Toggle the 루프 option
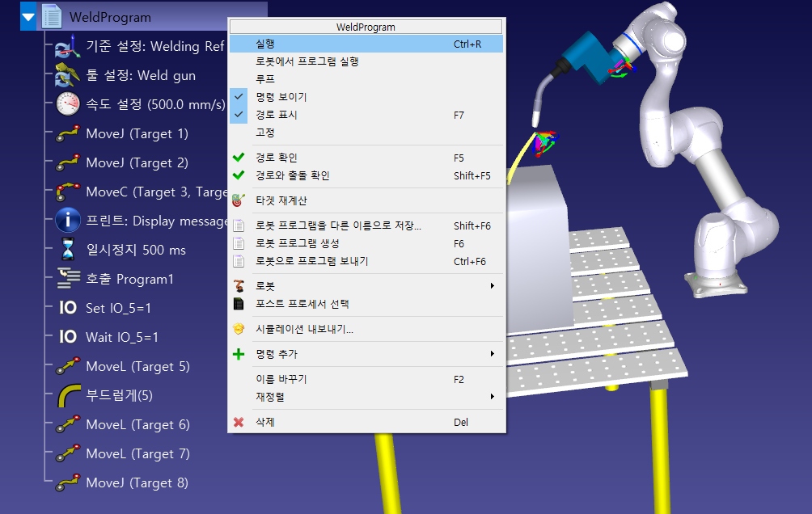 (x=366, y=79)
